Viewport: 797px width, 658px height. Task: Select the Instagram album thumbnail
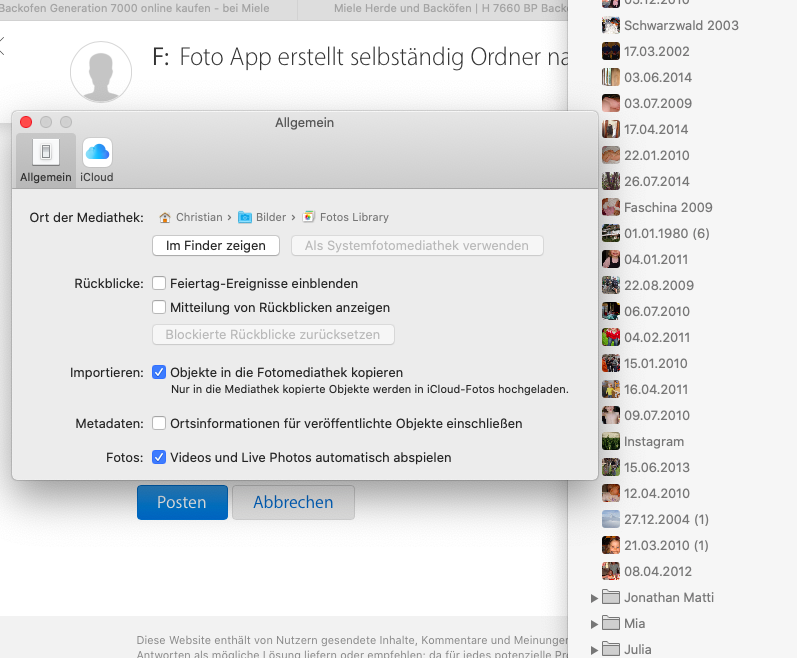(x=610, y=441)
